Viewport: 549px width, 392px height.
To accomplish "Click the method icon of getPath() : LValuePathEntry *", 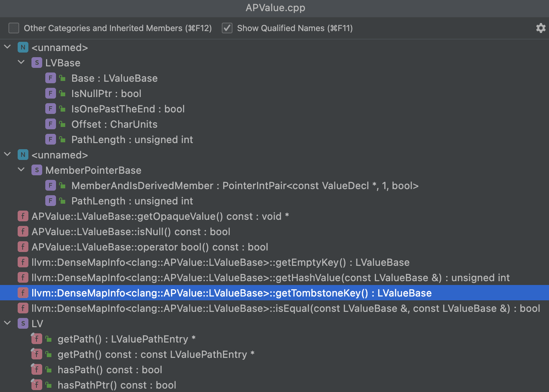I will coord(36,339).
